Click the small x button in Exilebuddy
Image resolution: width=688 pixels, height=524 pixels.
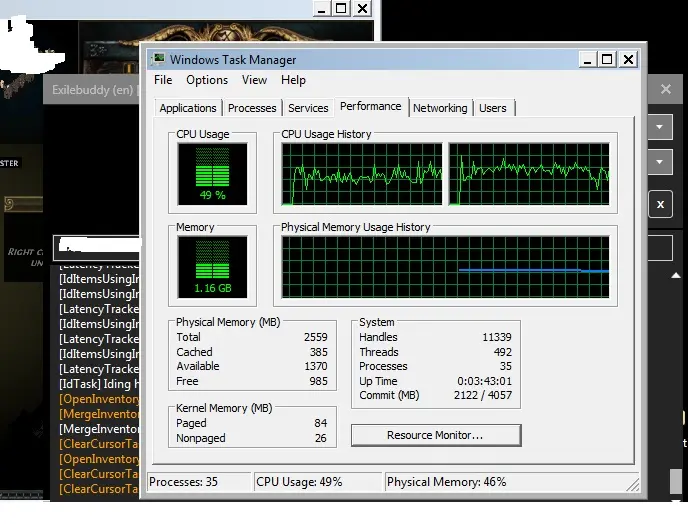(660, 205)
